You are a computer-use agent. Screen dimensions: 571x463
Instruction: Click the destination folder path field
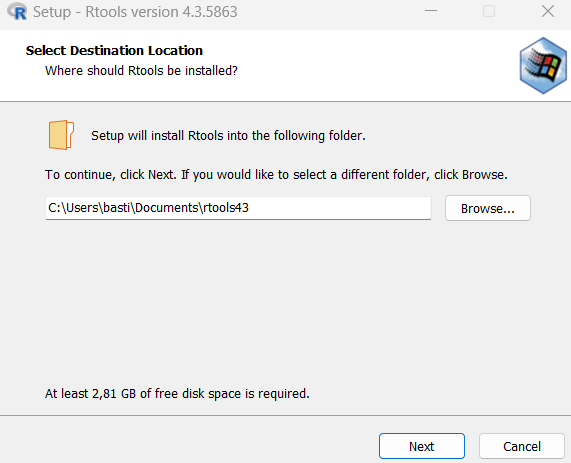point(238,208)
